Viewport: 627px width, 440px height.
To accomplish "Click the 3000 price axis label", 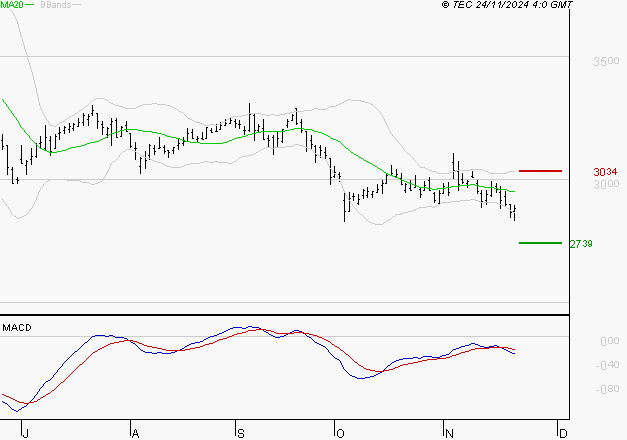I will 606,184.
